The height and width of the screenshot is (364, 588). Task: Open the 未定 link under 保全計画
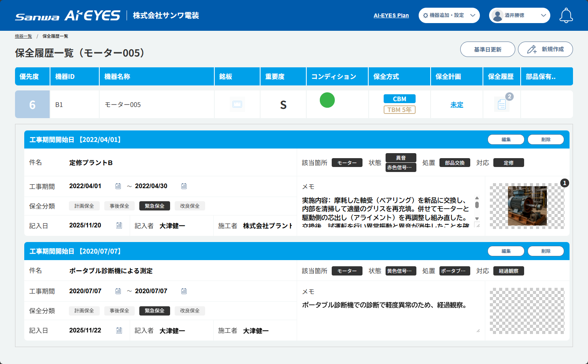click(x=456, y=104)
